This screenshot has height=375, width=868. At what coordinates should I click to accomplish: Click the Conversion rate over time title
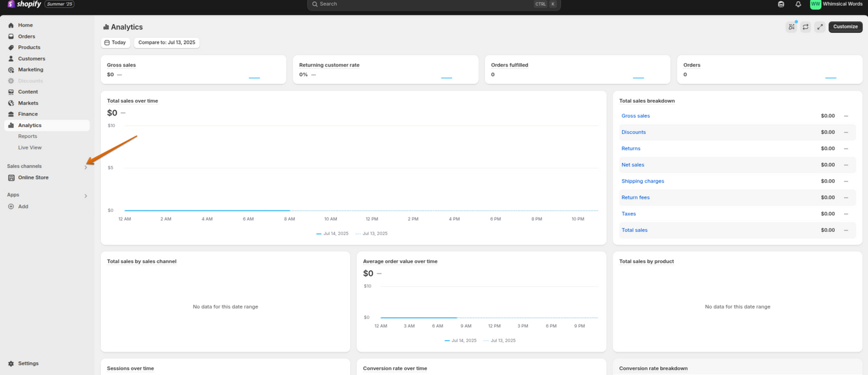tap(395, 368)
